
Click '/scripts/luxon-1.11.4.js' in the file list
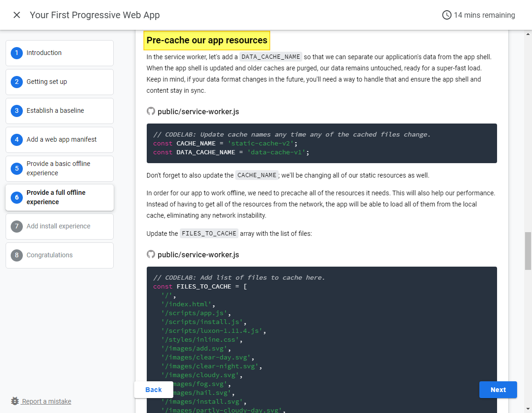[x=211, y=330]
